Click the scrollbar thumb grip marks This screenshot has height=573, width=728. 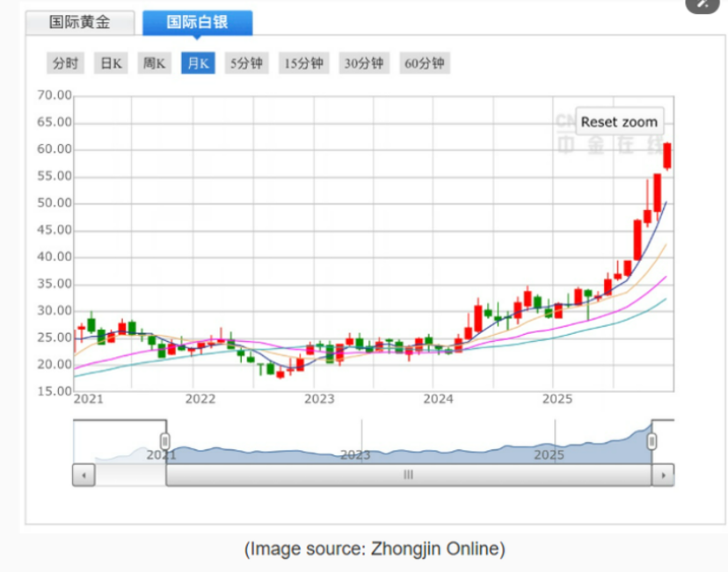pos(408,475)
